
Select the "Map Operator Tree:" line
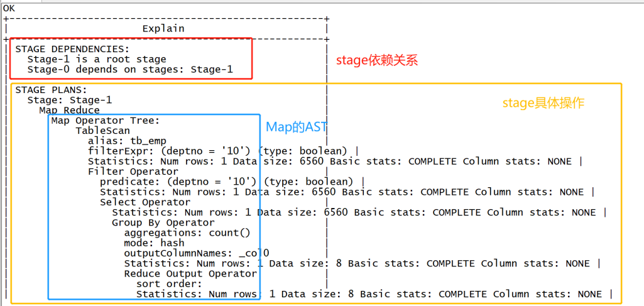tap(106, 121)
